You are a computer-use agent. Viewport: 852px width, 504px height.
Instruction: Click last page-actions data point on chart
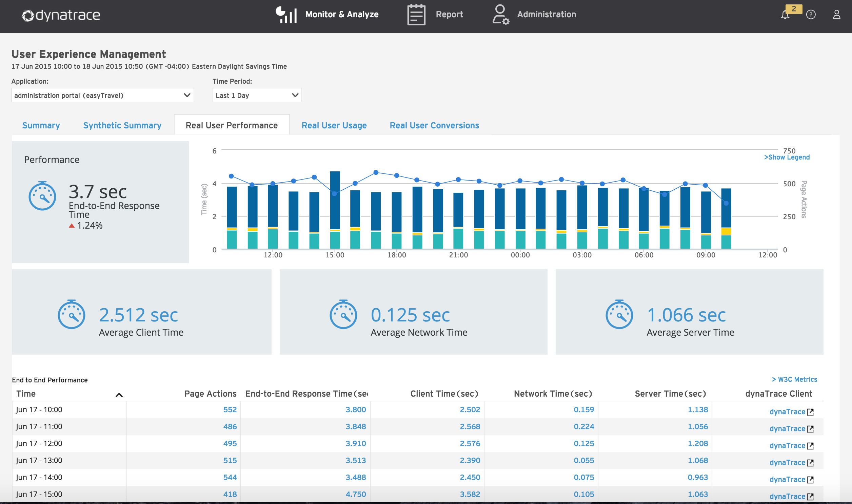(726, 204)
